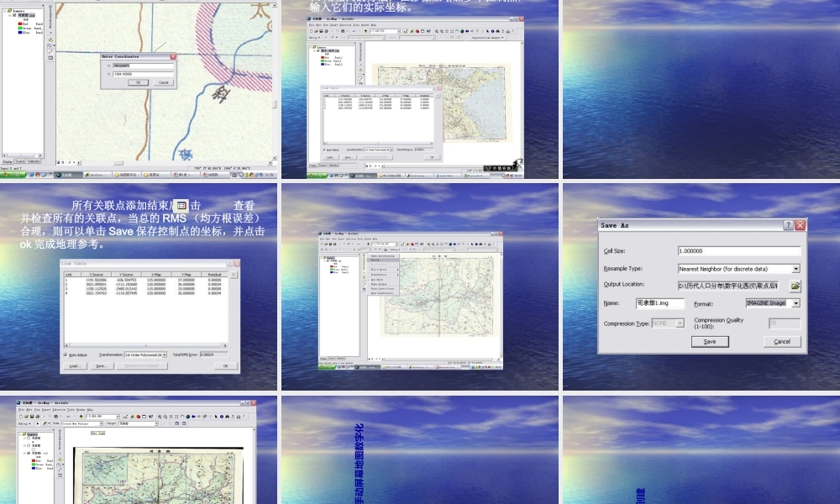Click the delete-link X icon beside the large link table

(x=234, y=274)
